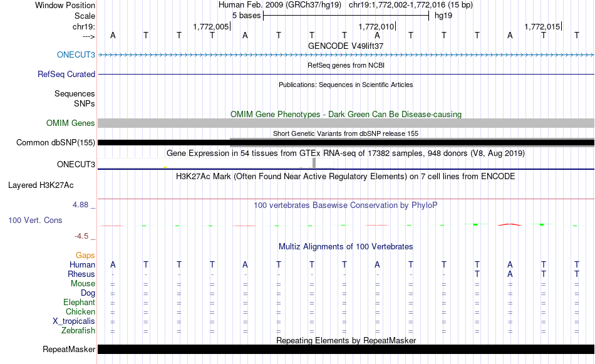Click the black ONECUT3 GTEx track label
This screenshot has width=595, height=364.
pos(76,164)
